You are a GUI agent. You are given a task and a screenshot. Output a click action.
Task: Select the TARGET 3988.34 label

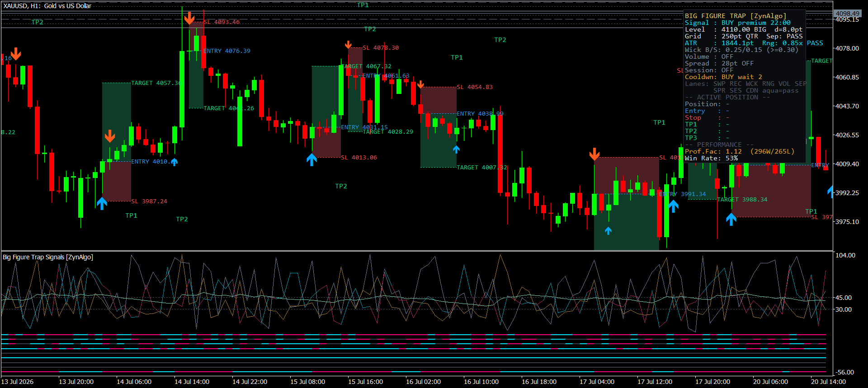[742, 200]
